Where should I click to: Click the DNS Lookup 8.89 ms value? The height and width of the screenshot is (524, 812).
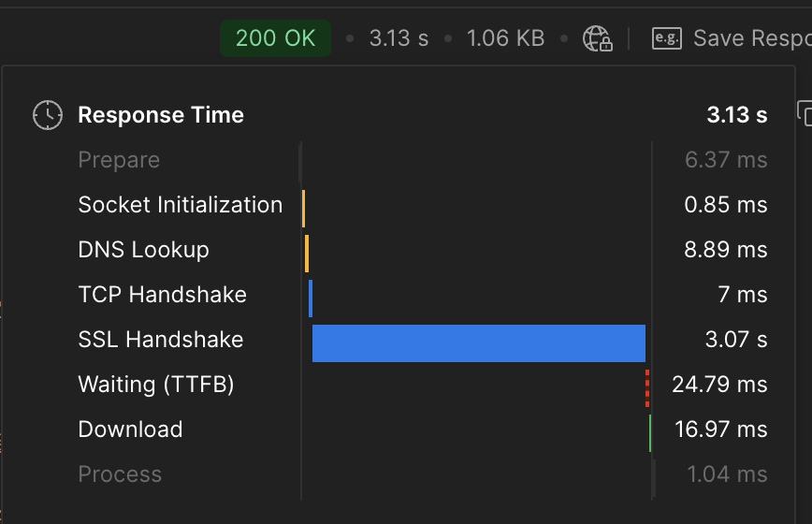pos(726,250)
